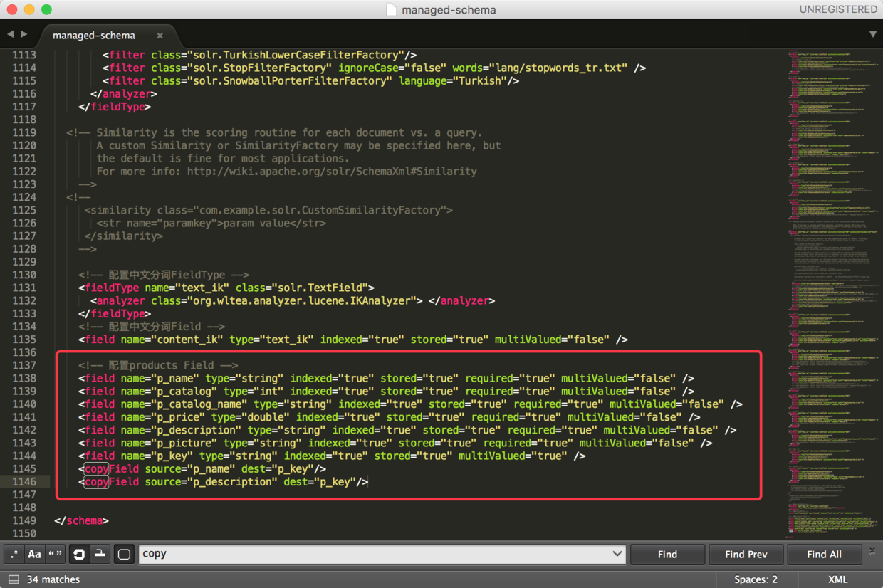Click line number 1146 in gutter
Screen dimensions: 883x588
pos(24,482)
